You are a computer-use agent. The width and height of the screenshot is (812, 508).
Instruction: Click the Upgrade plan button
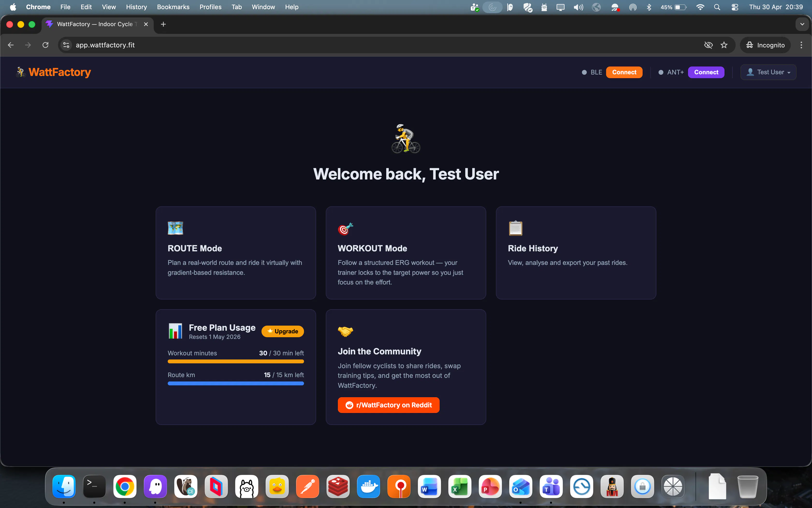coord(283,331)
